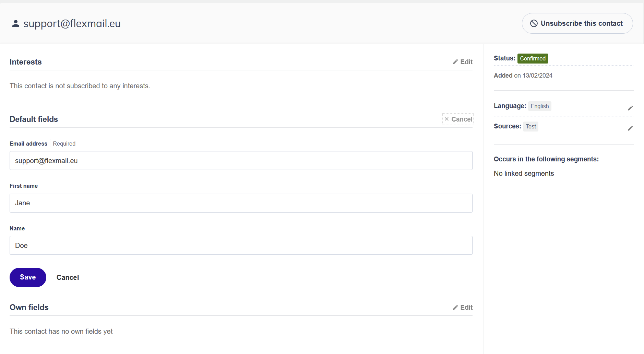Click the pencil icon next to Language
Image resolution: width=644 pixels, height=354 pixels.
coord(630,108)
